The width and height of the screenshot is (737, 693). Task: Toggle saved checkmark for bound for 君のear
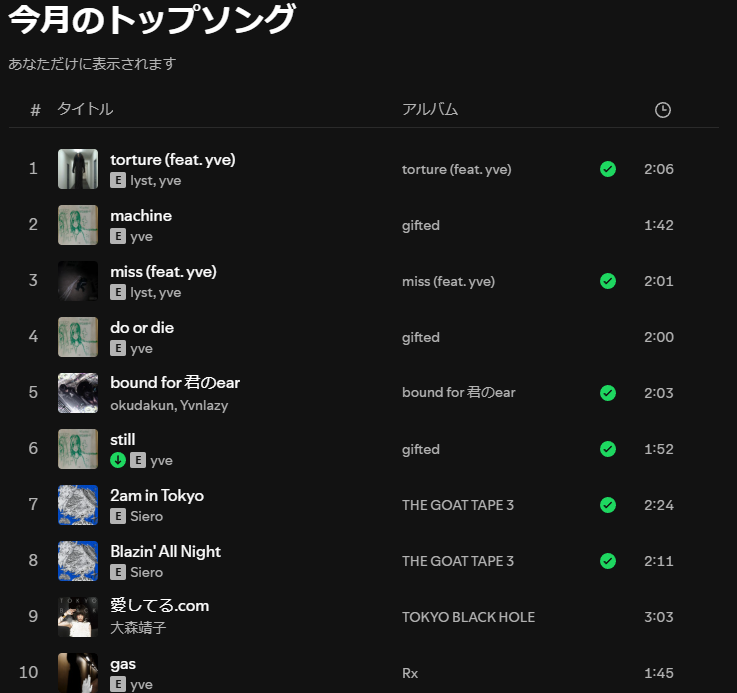coord(608,393)
